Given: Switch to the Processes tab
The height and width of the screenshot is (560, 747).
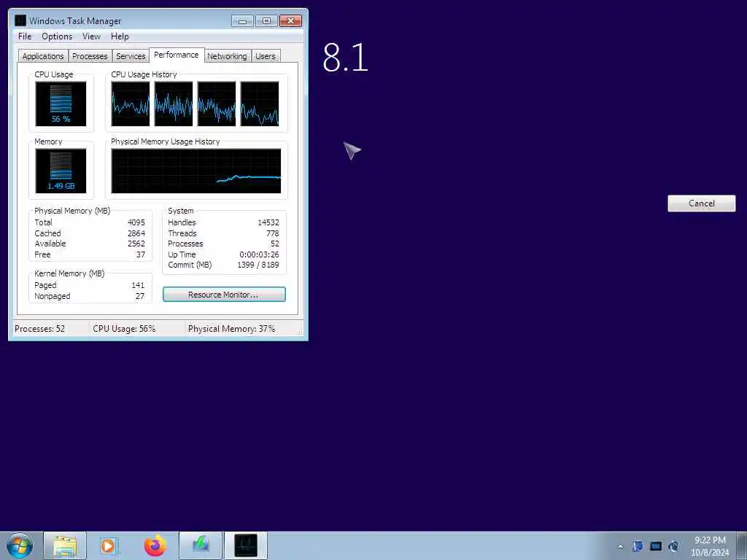Looking at the screenshot, I should (x=90, y=56).
